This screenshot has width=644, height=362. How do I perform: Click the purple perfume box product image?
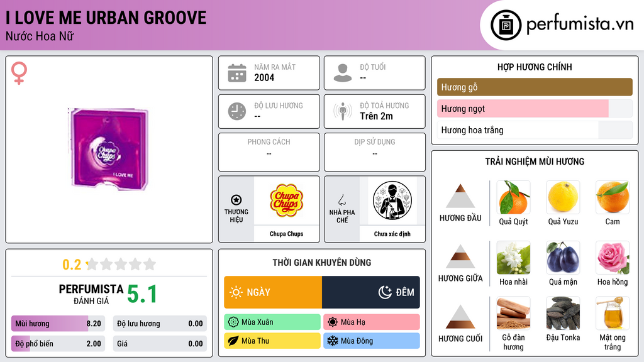click(109, 150)
